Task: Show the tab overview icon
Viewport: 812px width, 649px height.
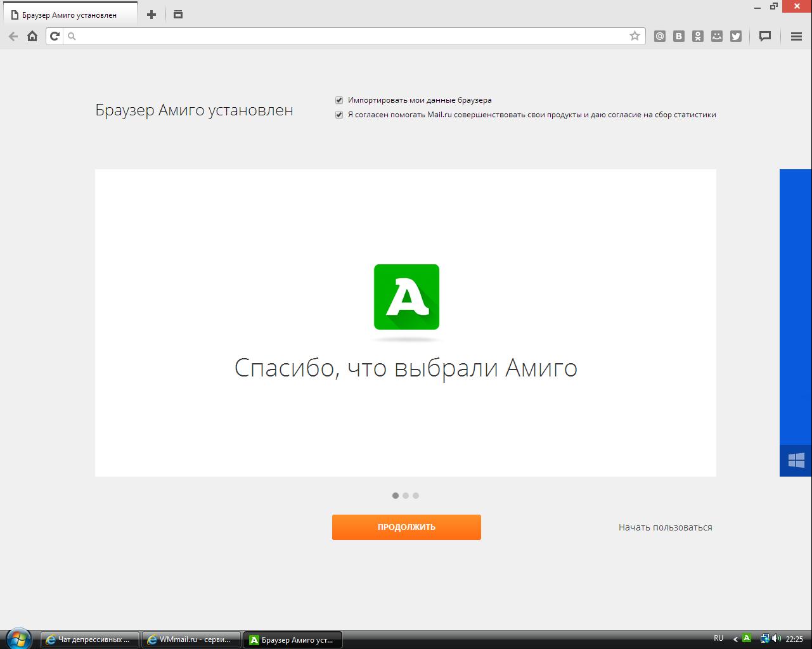Action: [178, 14]
